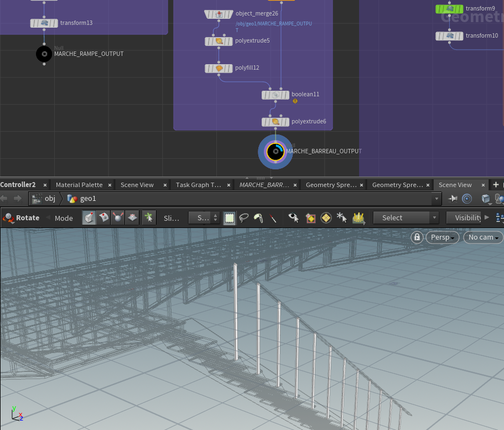The width and height of the screenshot is (504, 430).
Task: Toggle box selection mode
Action: coord(229,218)
